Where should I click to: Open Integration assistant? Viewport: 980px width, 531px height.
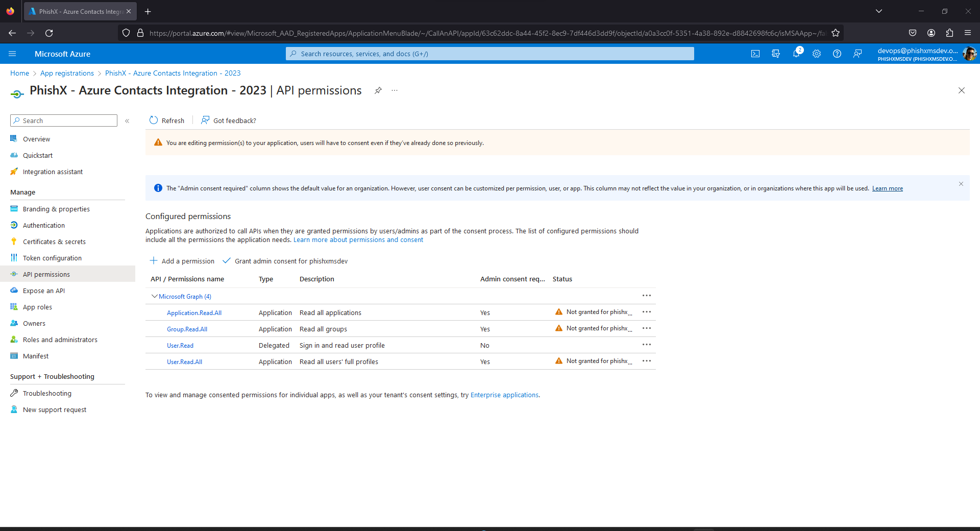[53, 172]
